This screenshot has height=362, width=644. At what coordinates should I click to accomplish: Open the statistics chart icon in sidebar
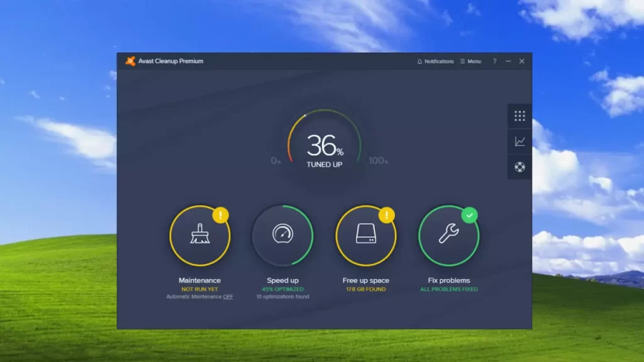(x=519, y=141)
